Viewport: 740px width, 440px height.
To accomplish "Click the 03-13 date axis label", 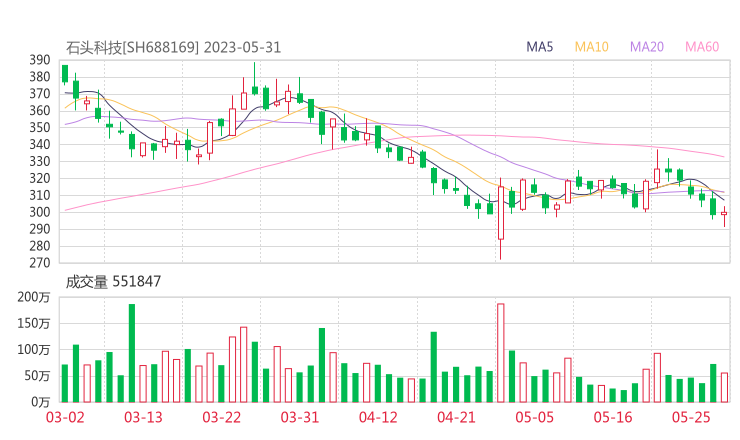I will coord(143,417).
